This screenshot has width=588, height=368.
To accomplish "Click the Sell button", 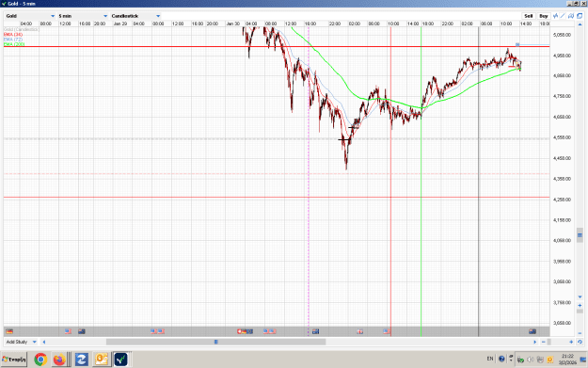I will (x=528, y=16).
